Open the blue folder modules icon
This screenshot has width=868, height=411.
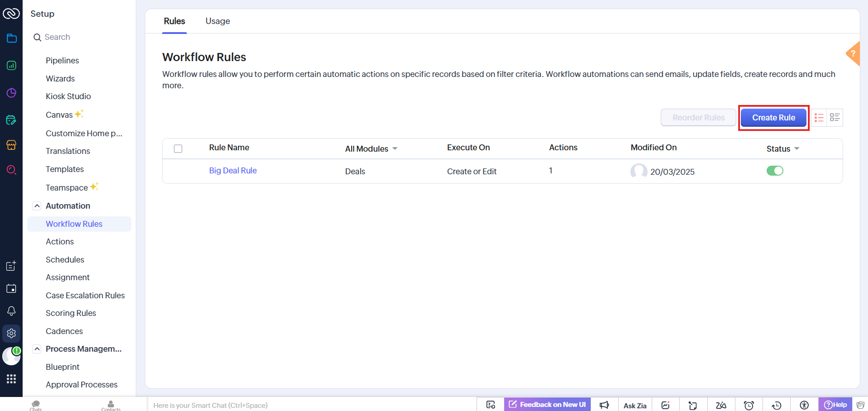point(12,38)
